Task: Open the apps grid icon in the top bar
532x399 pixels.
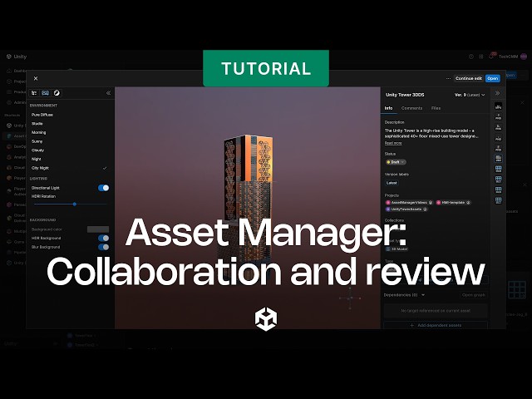Action: pyautogui.click(x=480, y=57)
